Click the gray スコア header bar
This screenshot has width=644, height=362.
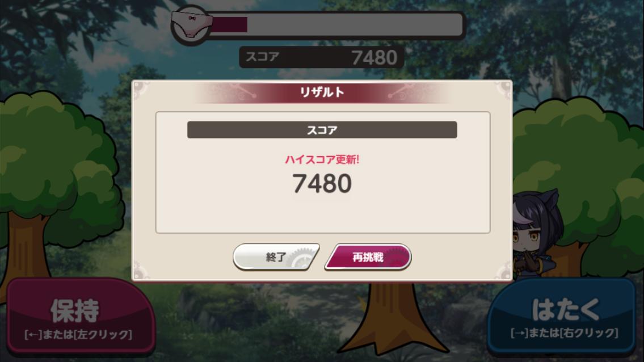pyautogui.click(x=322, y=130)
